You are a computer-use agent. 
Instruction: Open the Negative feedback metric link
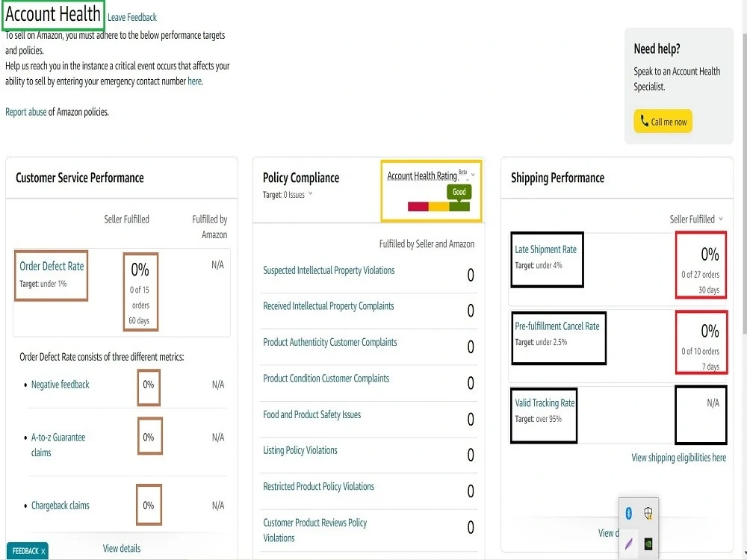(x=60, y=385)
